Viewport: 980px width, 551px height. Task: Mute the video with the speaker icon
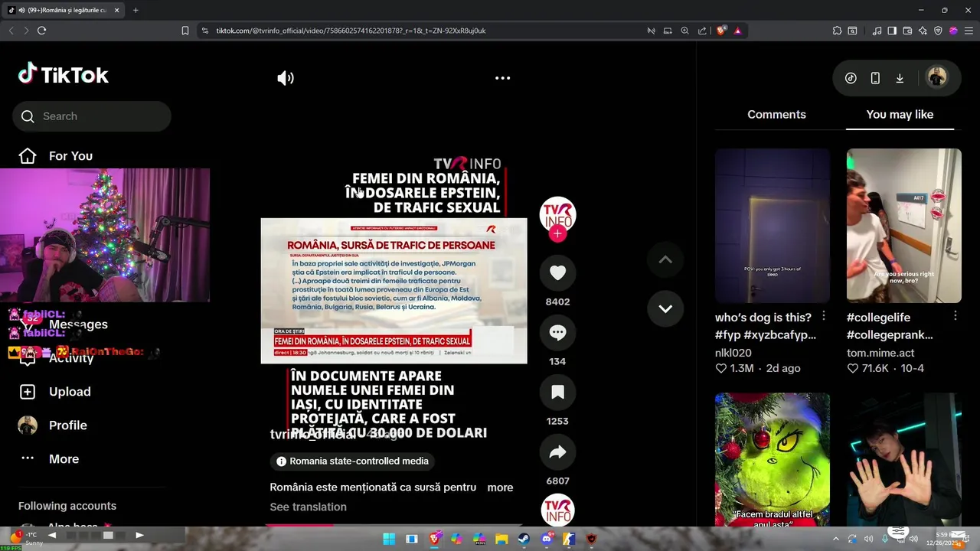(x=286, y=78)
